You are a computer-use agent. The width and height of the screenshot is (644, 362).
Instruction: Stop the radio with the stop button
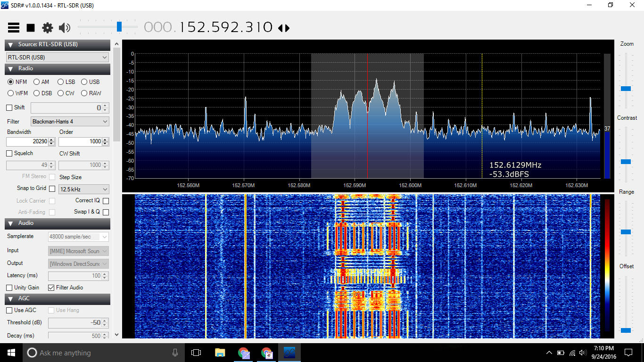coord(31,28)
